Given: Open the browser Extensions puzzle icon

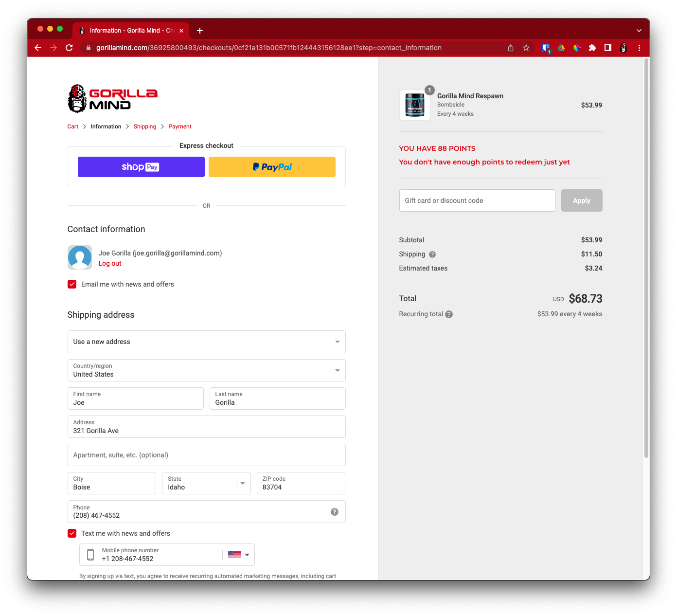Looking at the screenshot, I should (592, 48).
